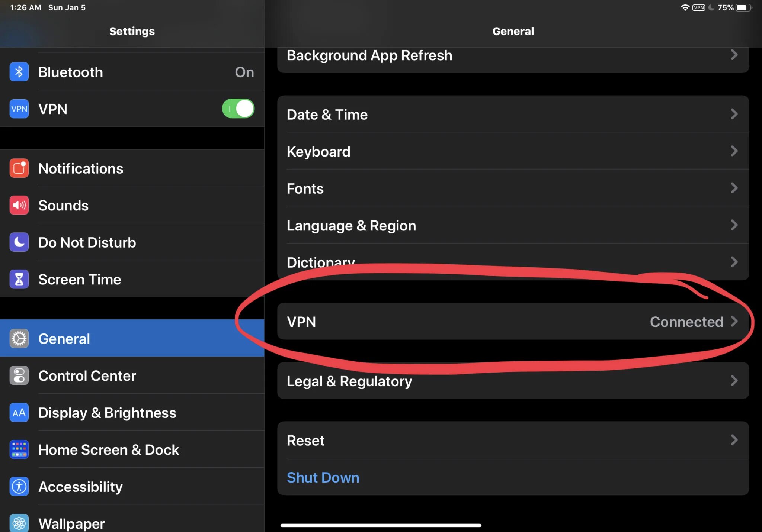
Task: Tap the Bluetooth settings icon
Action: point(19,72)
